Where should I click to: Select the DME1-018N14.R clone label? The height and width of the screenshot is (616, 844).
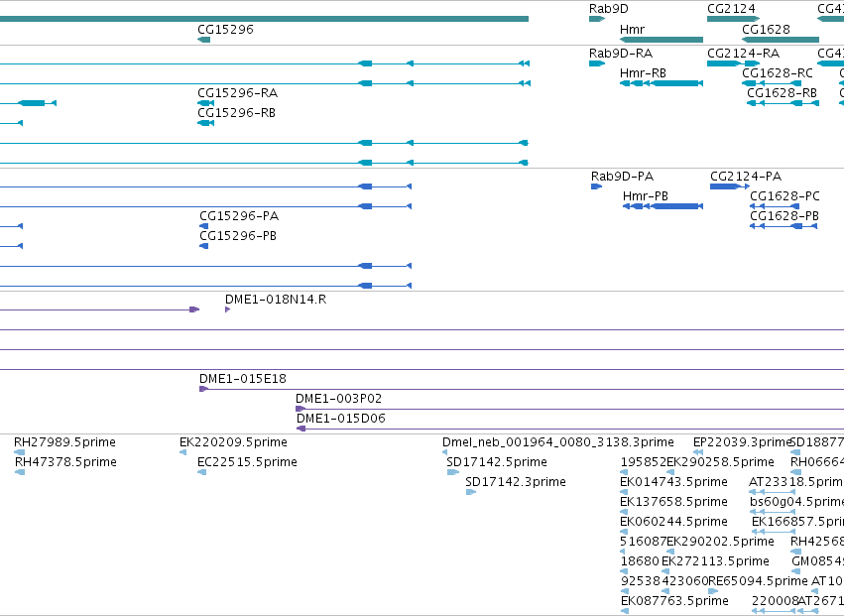point(276,300)
